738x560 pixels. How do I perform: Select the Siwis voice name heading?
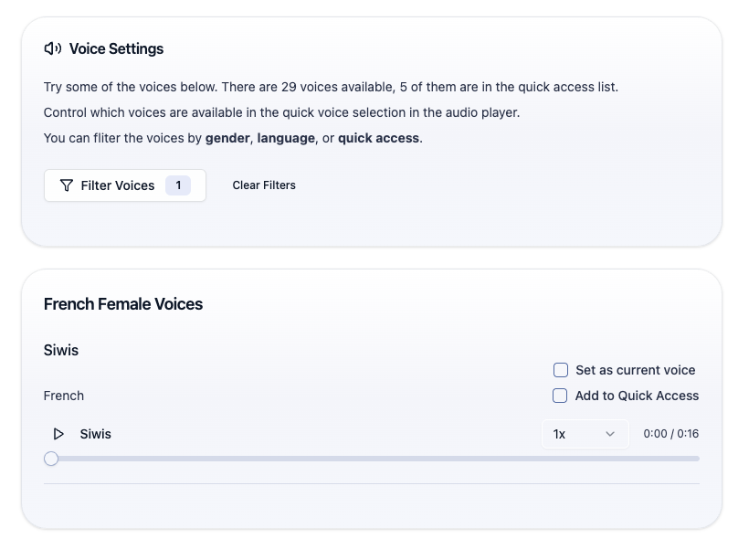[61, 350]
